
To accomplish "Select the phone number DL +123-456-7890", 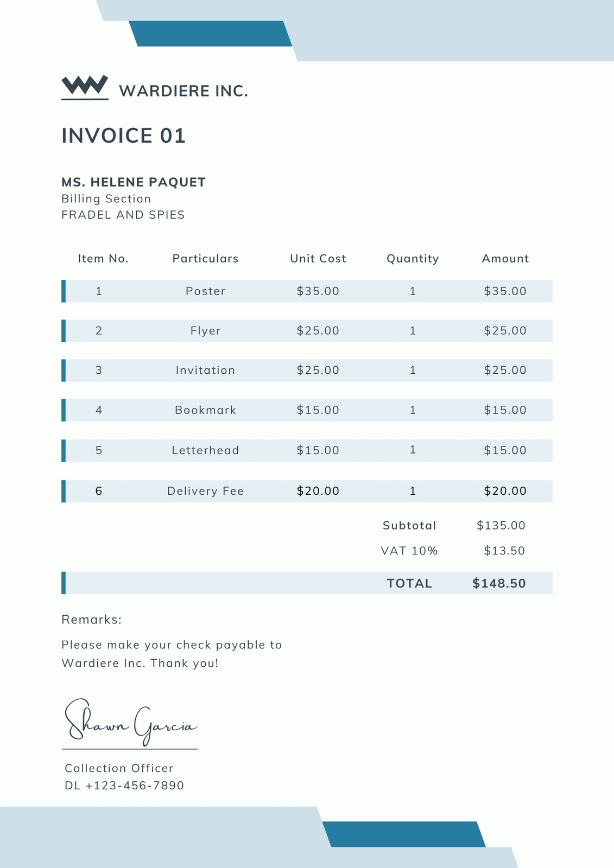I will 124,786.
